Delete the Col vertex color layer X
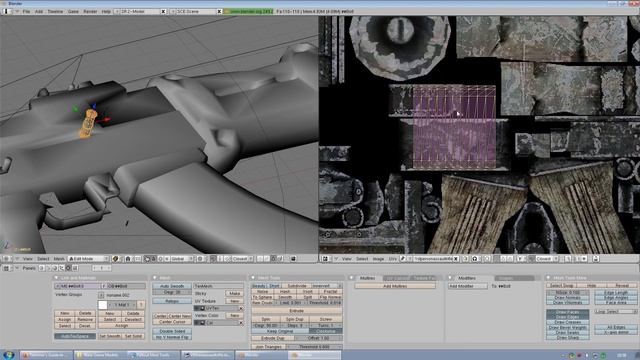640x360 pixels. point(241,323)
